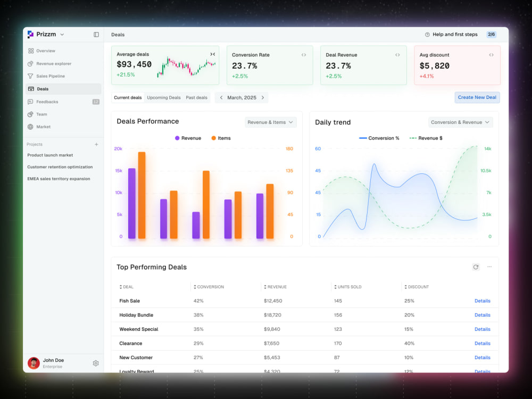This screenshot has width=532, height=399.
Task: Click the Sales Pipeline funnel icon
Action: (30, 76)
